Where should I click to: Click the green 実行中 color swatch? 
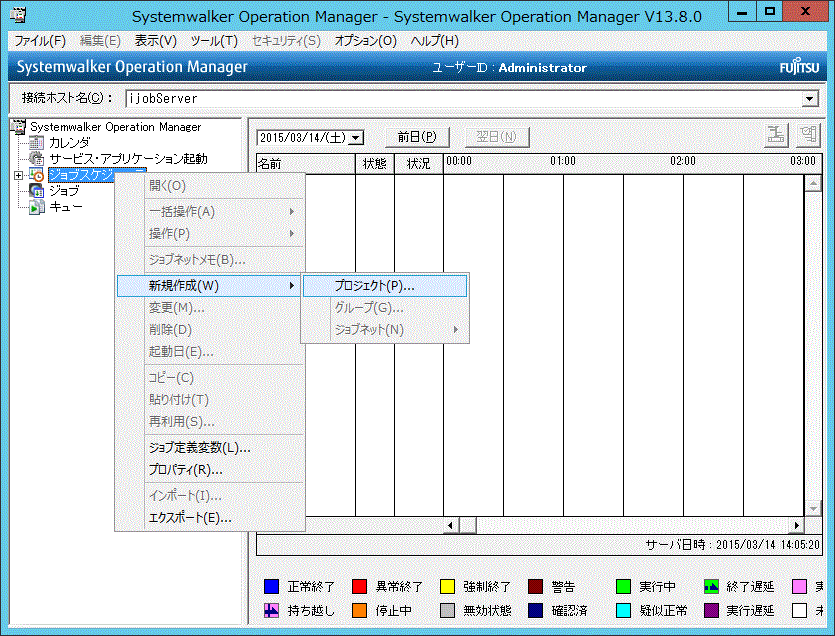[x=623, y=586]
